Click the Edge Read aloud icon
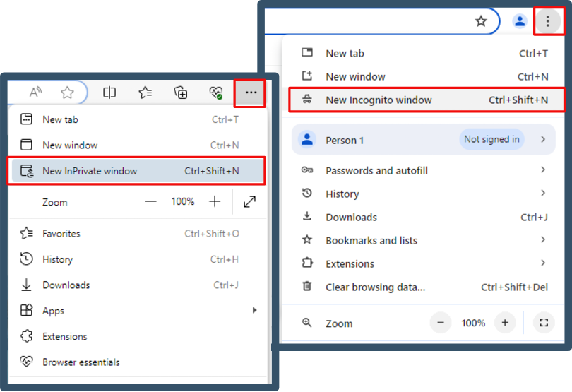The image size is (572, 392). tap(35, 93)
